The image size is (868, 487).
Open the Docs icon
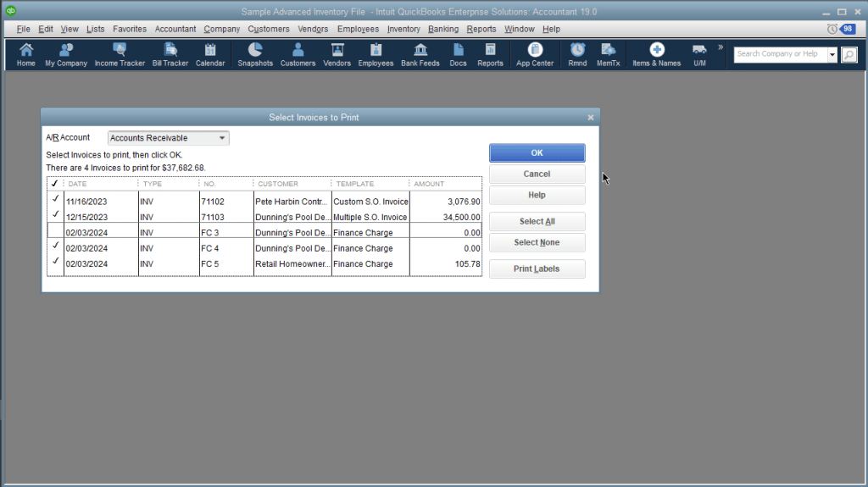[x=458, y=55]
